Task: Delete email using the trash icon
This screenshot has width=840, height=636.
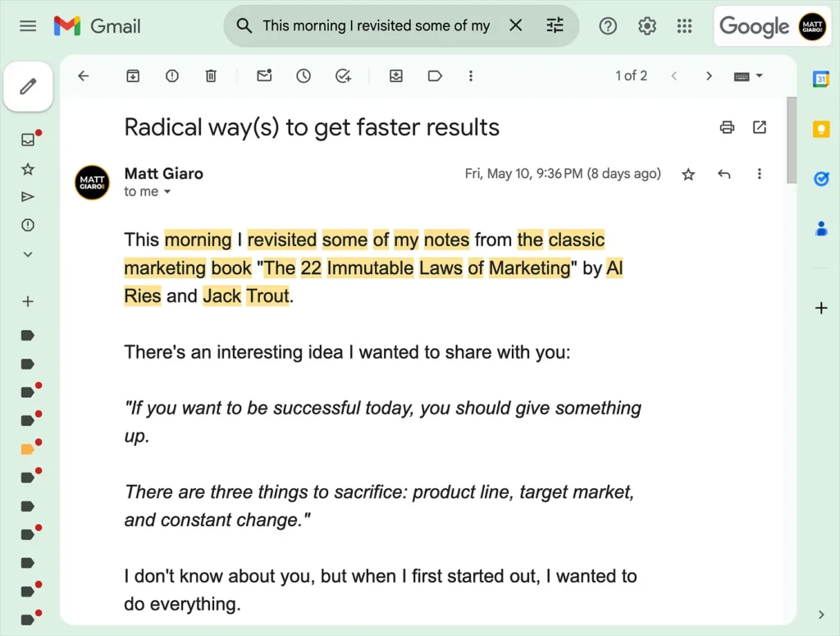Action: coord(211,76)
